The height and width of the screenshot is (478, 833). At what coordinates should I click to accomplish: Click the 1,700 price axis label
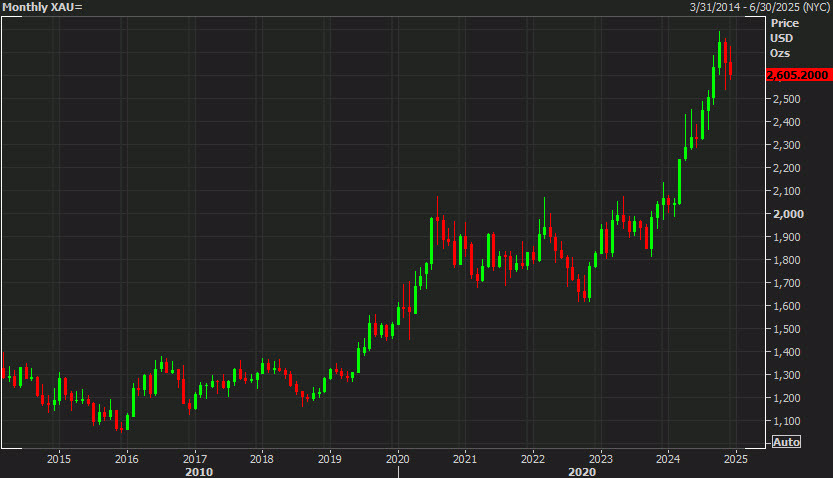tap(786, 283)
